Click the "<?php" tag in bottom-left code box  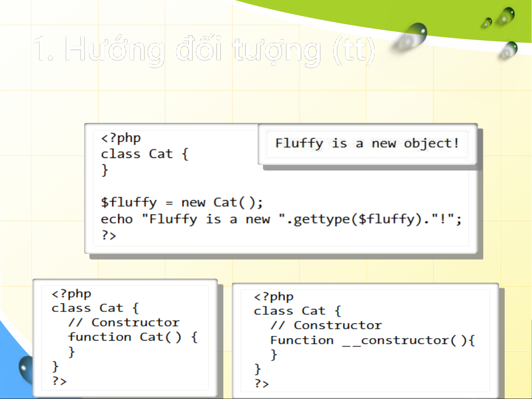tap(71, 294)
